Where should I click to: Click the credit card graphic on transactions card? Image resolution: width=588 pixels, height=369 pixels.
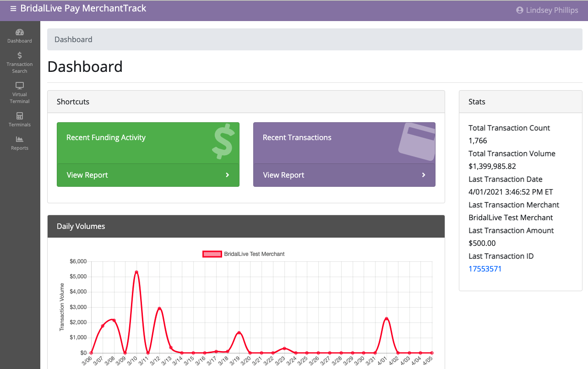point(417,141)
